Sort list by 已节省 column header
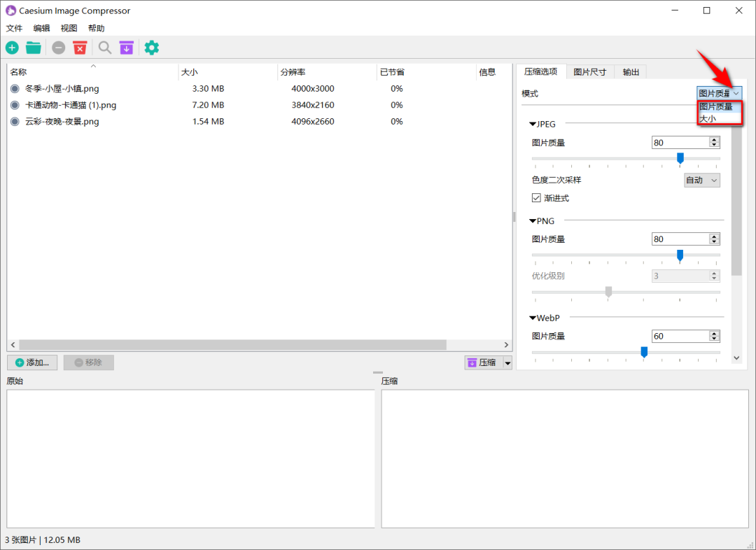756x550 pixels. click(x=426, y=72)
